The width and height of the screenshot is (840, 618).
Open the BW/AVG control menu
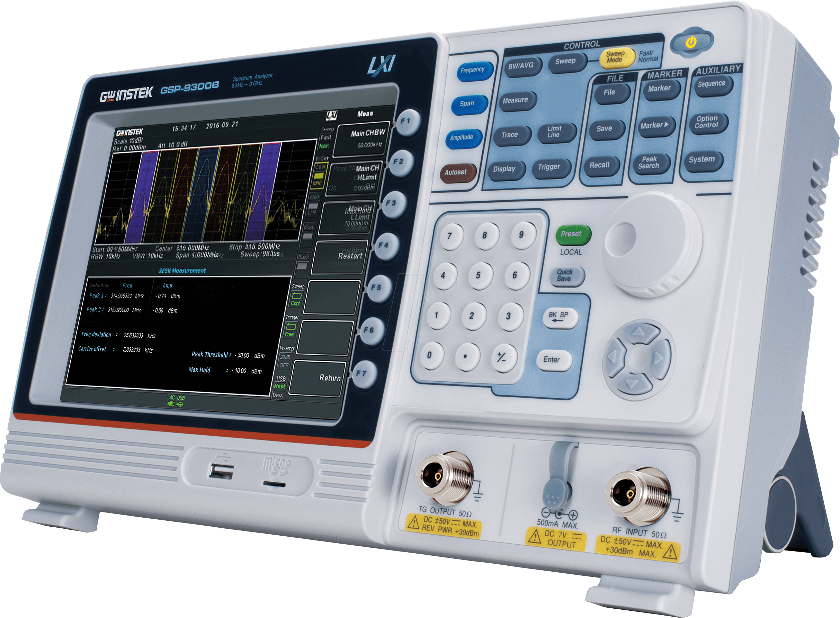[522, 66]
